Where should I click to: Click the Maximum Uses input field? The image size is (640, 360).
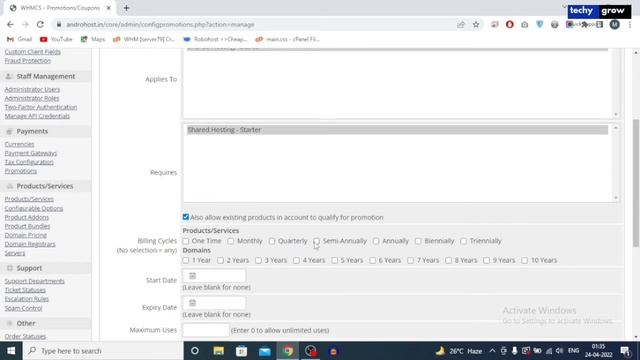(x=206, y=330)
